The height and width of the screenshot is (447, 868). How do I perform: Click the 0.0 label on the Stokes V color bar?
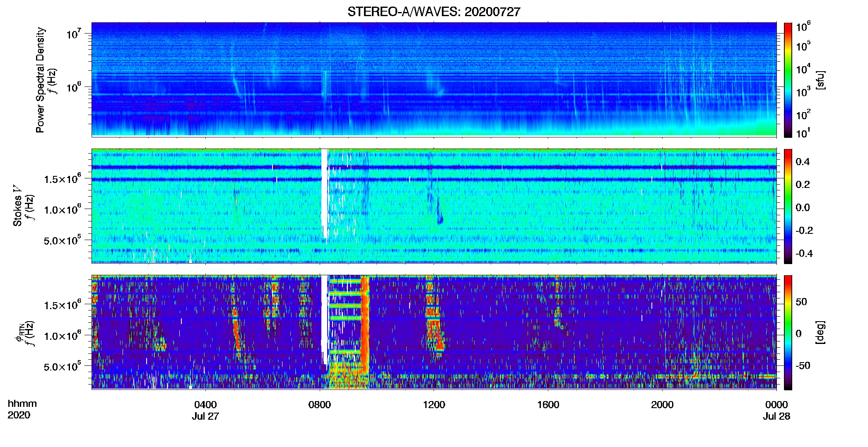(803, 207)
